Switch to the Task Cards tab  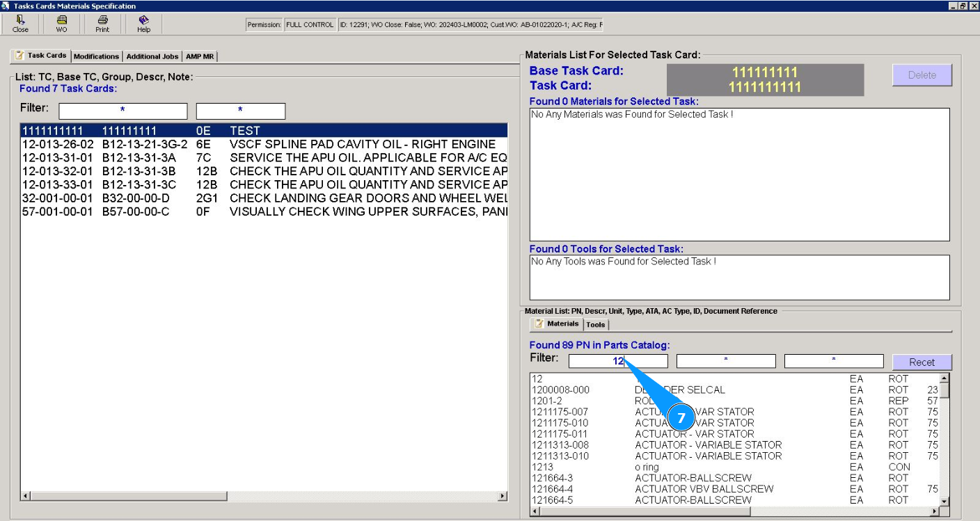40,56
